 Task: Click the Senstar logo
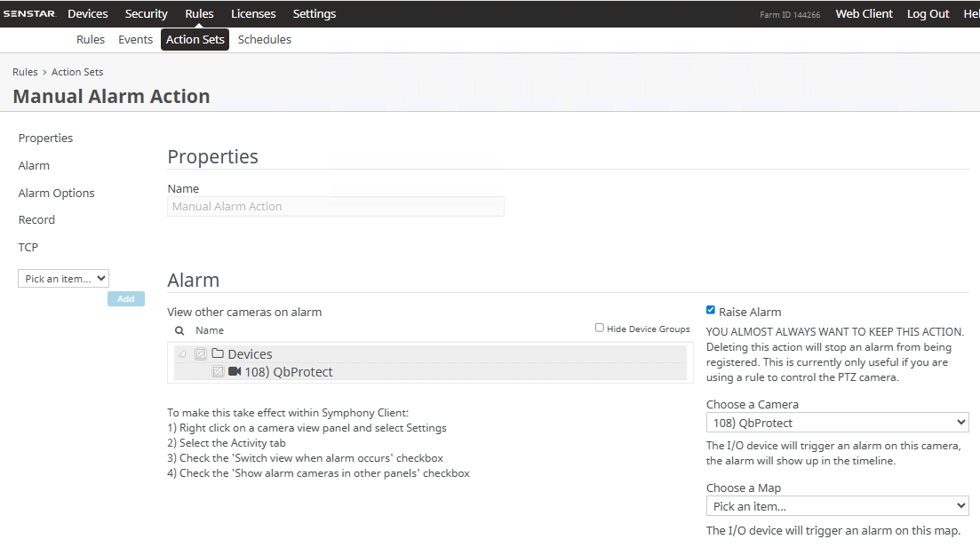pyautogui.click(x=29, y=13)
